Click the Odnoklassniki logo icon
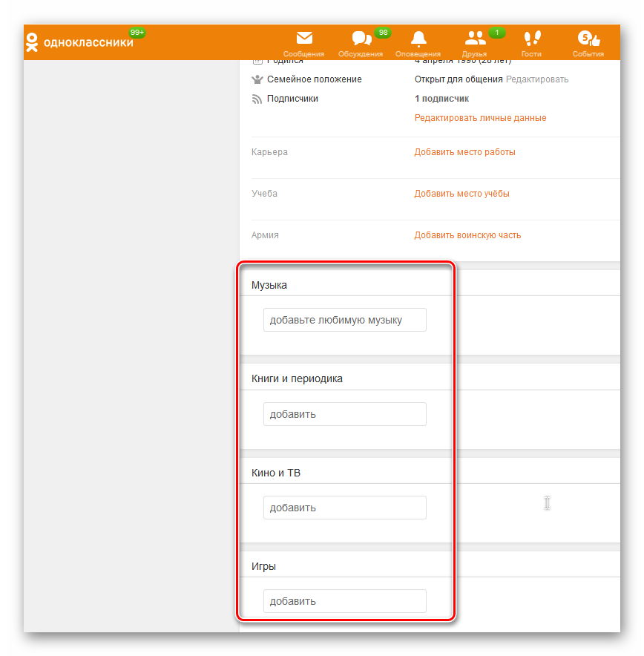Viewport: 644px width, 656px height. click(x=32, y=42)
